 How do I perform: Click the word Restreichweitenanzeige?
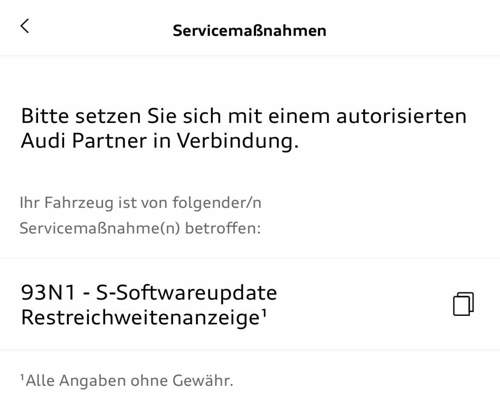[x=140, y=317]
